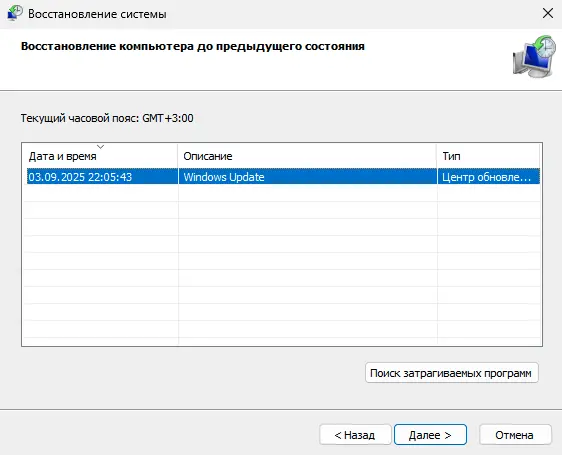This screenshot has width=562, height=455.
Task: Open Поиск затрагиваемых программ
Action: tap(451, 373)
